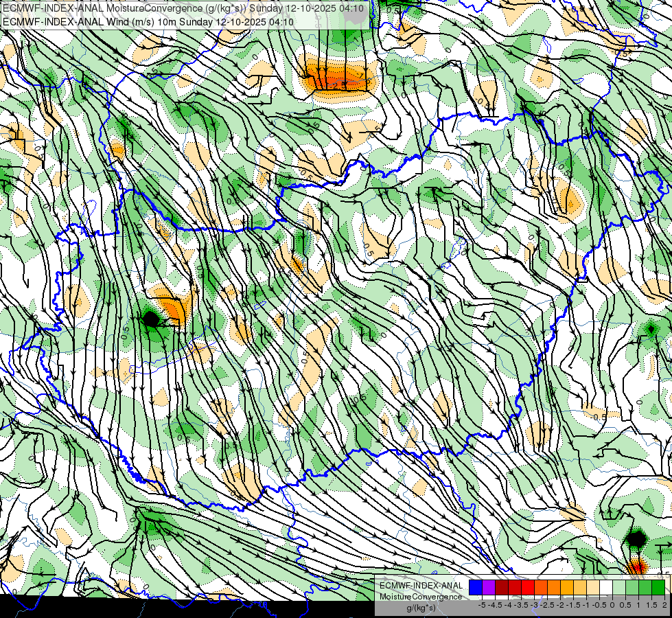Click the legend label 'ECMWF-INDEX-ANAL'
Screen dimensions: 672x618
[x=421, y=586]
